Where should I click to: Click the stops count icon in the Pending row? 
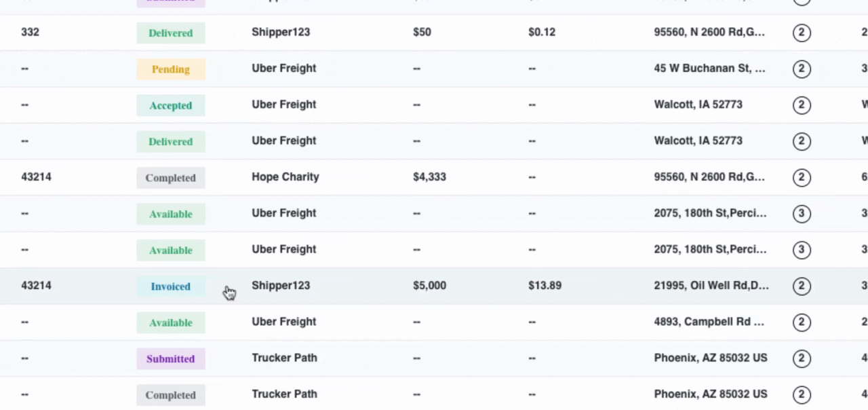tap(802, 69)
